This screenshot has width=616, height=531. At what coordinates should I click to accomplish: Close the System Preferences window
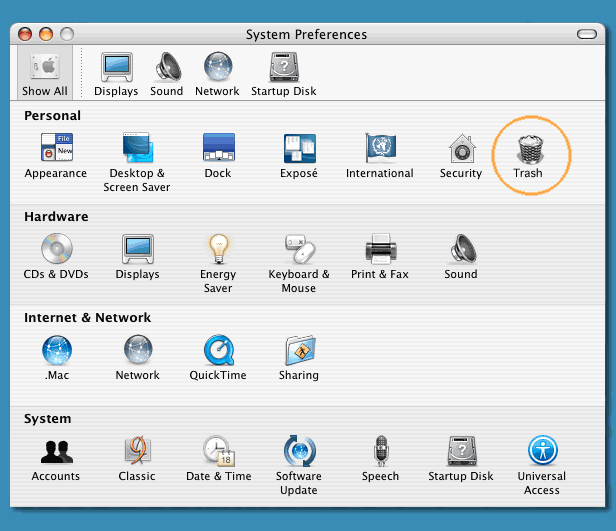tap(25, 34)
